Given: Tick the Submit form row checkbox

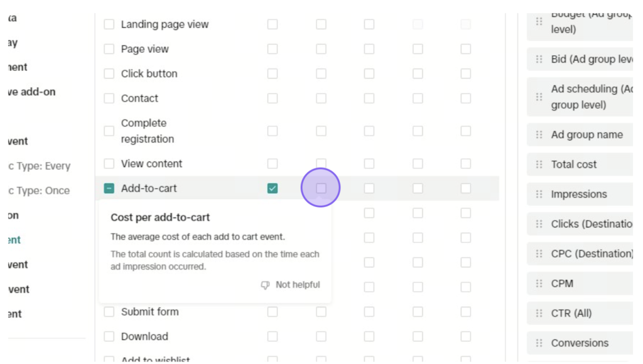Looking at the screenshot, I should click(x=109, y=311).
